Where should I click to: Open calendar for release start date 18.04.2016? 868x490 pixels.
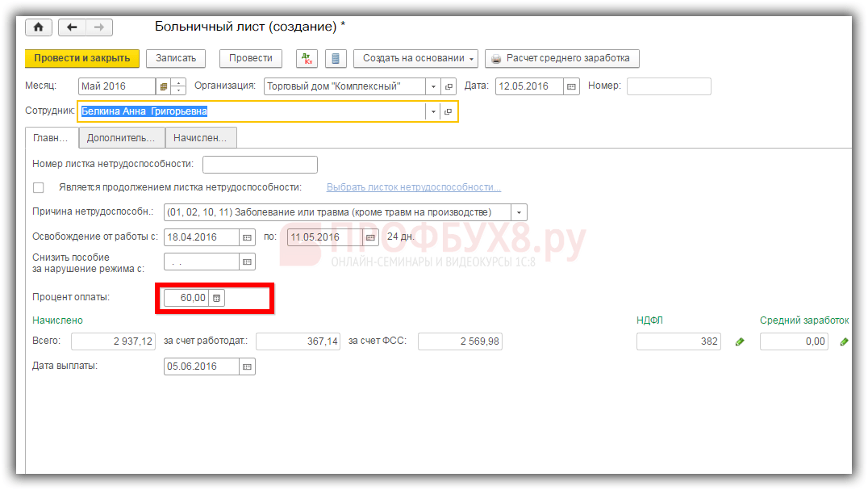pyautogui.click(x=247, y=237)
